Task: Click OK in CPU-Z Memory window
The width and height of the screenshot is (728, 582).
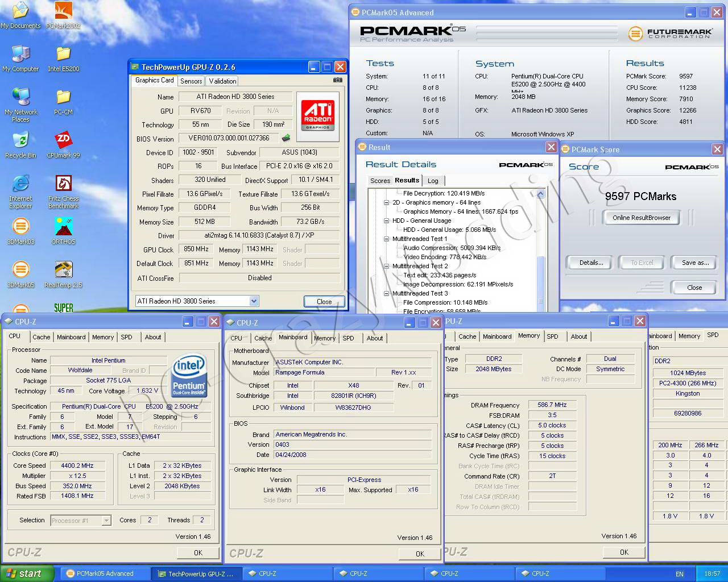Action: pyautogui.click(x=624, y=552)
